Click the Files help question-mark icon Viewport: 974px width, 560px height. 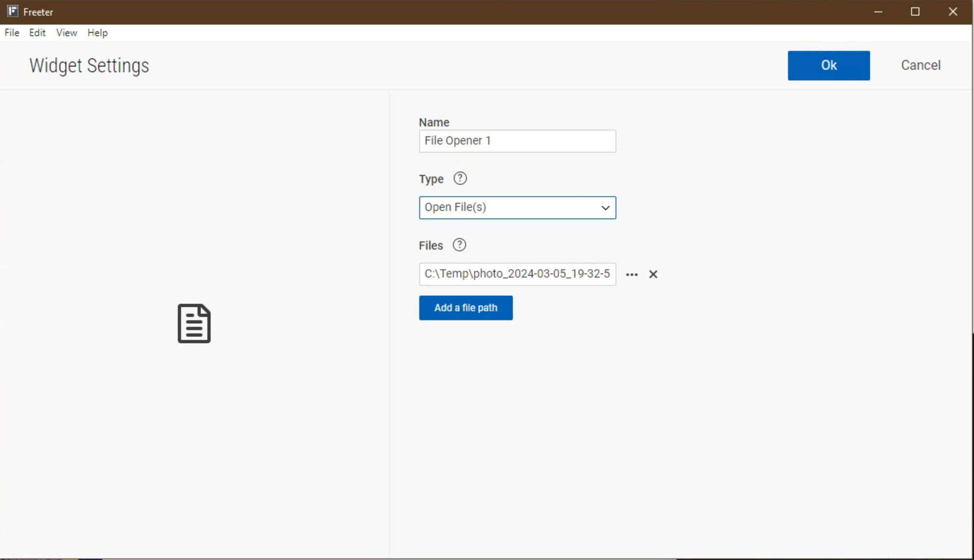(x=459, y=245)
